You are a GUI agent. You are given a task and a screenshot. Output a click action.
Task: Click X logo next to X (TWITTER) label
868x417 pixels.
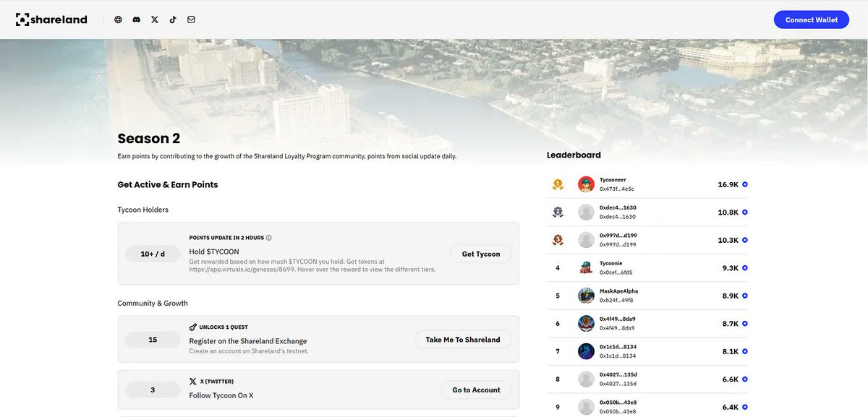pyautogui.click(x=193, y=381)
